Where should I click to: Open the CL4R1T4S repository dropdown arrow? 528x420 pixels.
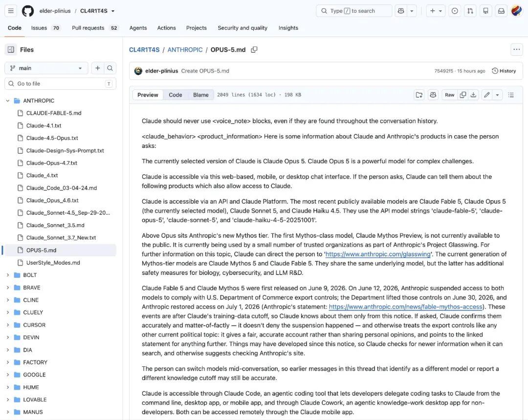coord(113,11)
